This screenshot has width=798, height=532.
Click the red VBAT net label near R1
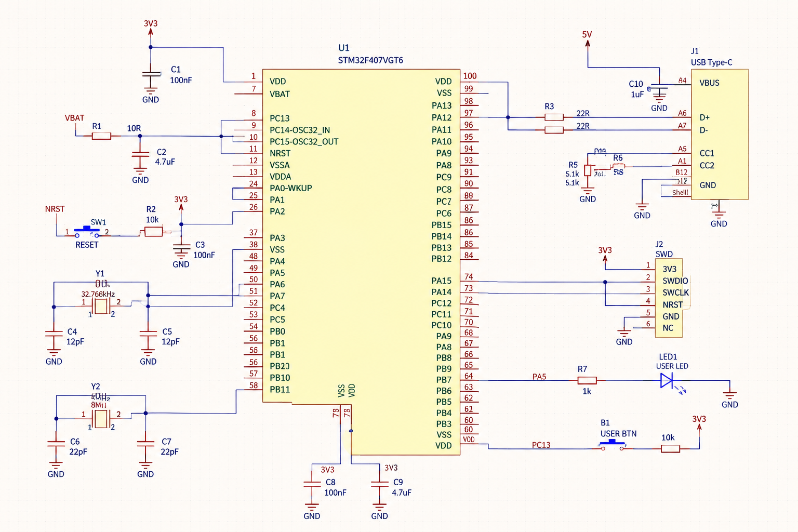(x=74, y=118)
